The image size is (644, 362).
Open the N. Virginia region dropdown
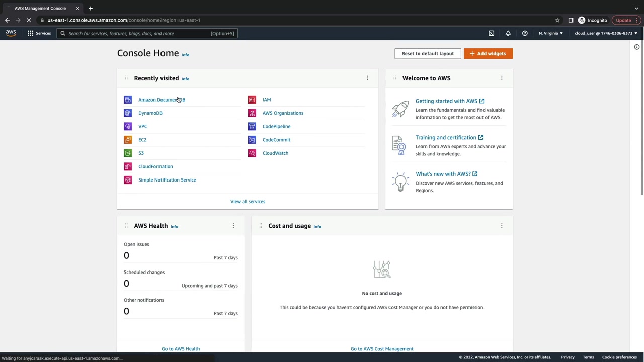(x=551, y=33)
